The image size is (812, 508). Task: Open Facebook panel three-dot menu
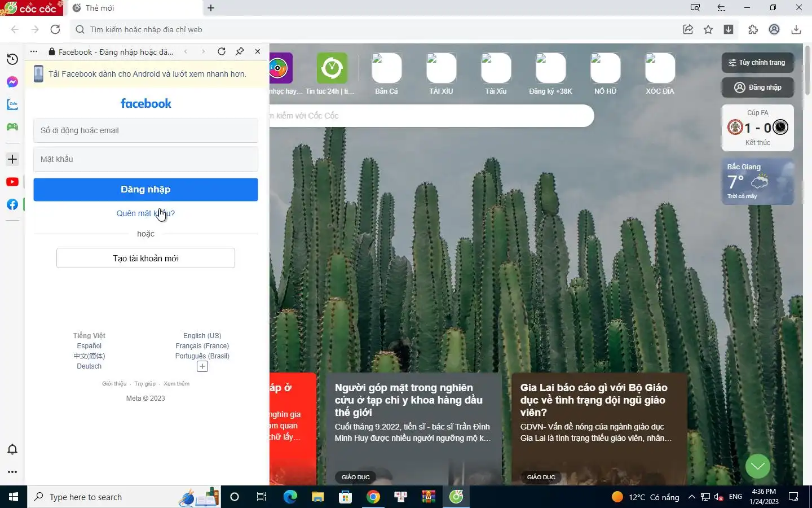(34, 51)
